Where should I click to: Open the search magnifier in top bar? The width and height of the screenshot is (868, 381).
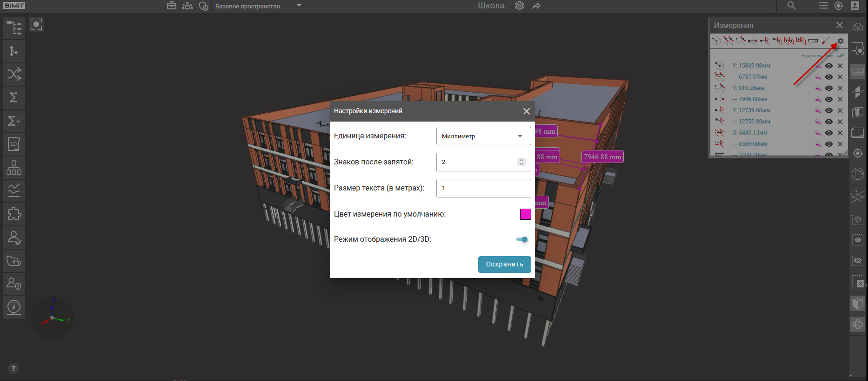pyautogui.click(x=791, y=6)
